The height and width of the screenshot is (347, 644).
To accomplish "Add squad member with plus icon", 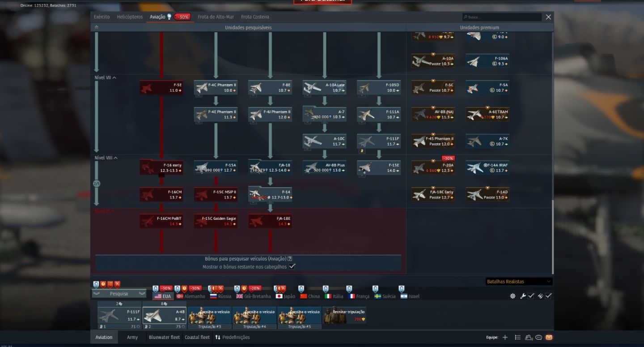I will 505,338.
